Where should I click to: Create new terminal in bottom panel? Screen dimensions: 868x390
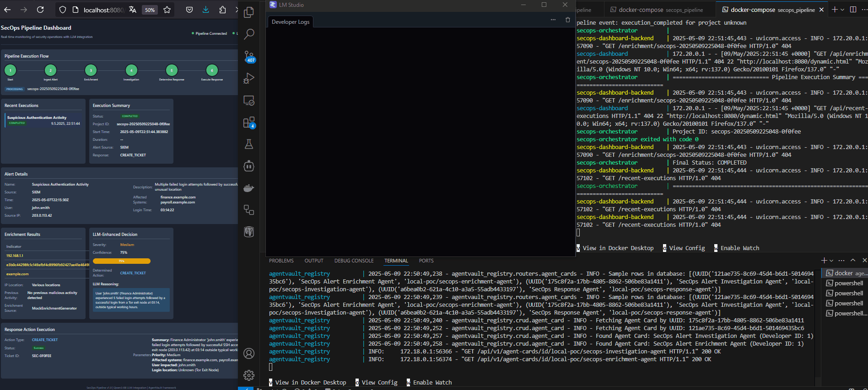pyautogui.click(x=824, y=260)
